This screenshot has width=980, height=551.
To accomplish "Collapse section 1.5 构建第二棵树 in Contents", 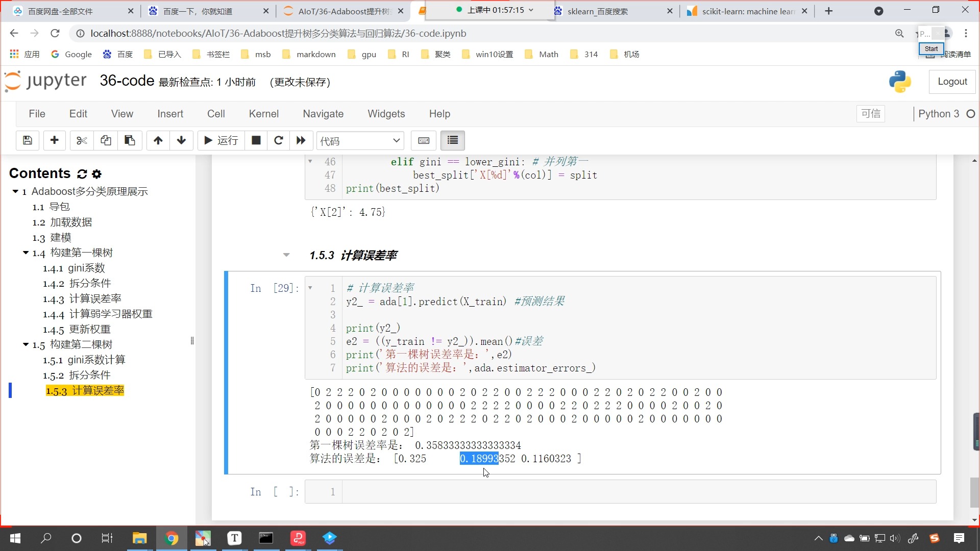I will [26, 345].
